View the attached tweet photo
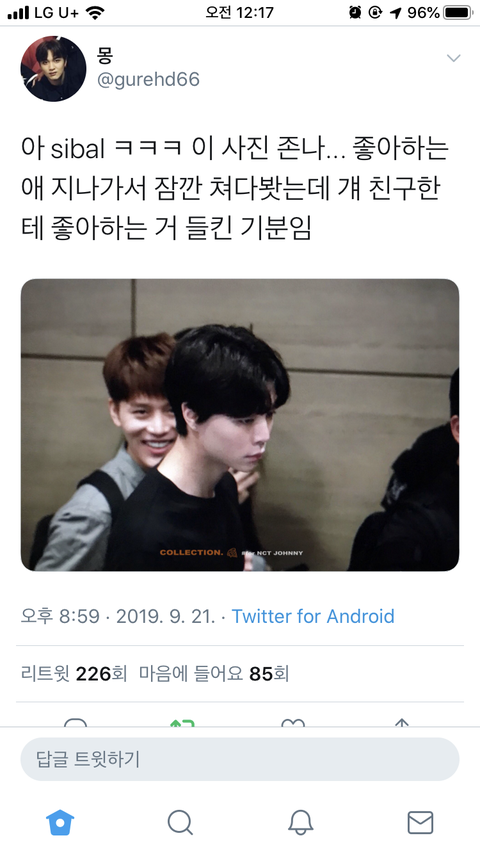 coord(240,425)
